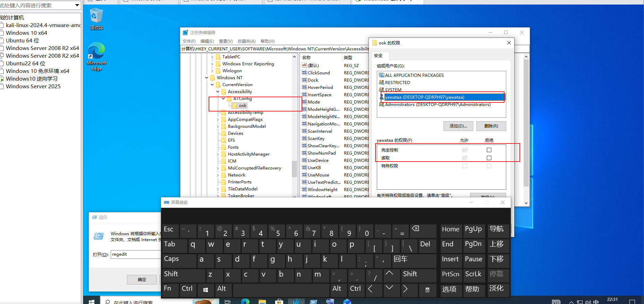
Task: Open the 收藏夹(A) menu in Registry Editor
Action: (246, 41)
